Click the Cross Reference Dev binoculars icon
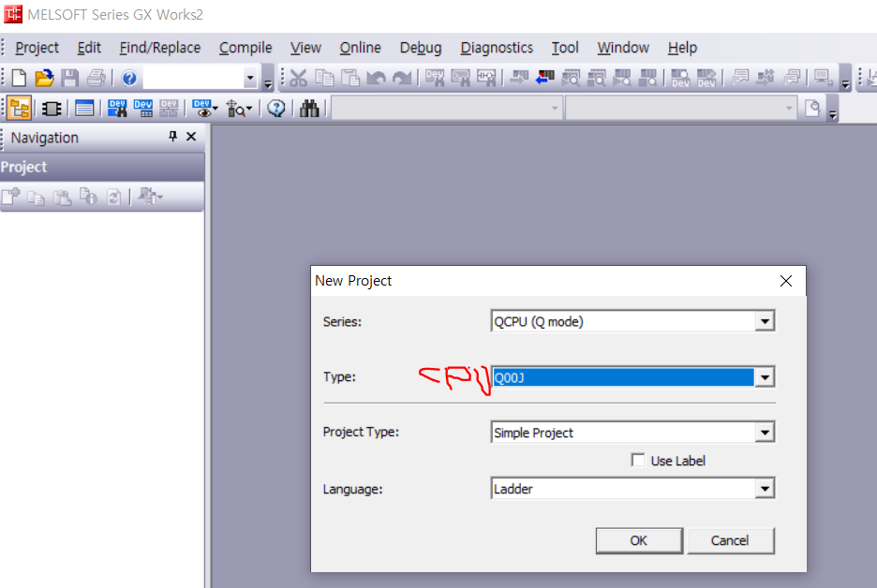 [x=117, y=109]
